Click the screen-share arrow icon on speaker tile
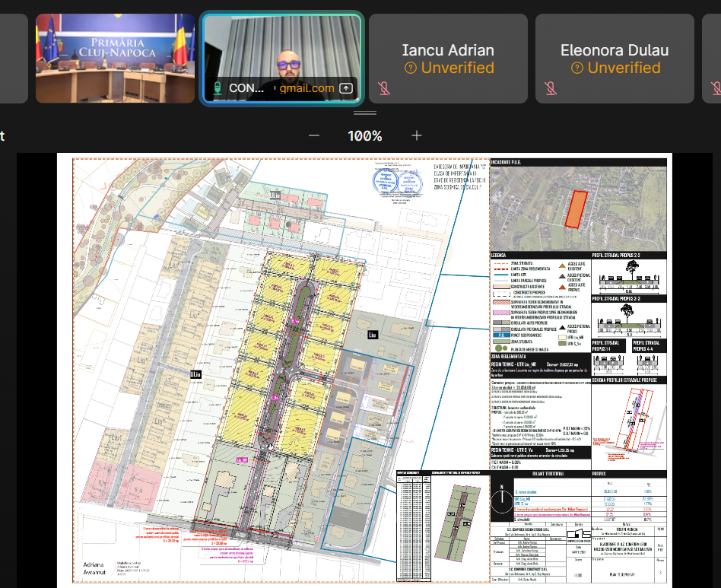 tap(346, 88)
